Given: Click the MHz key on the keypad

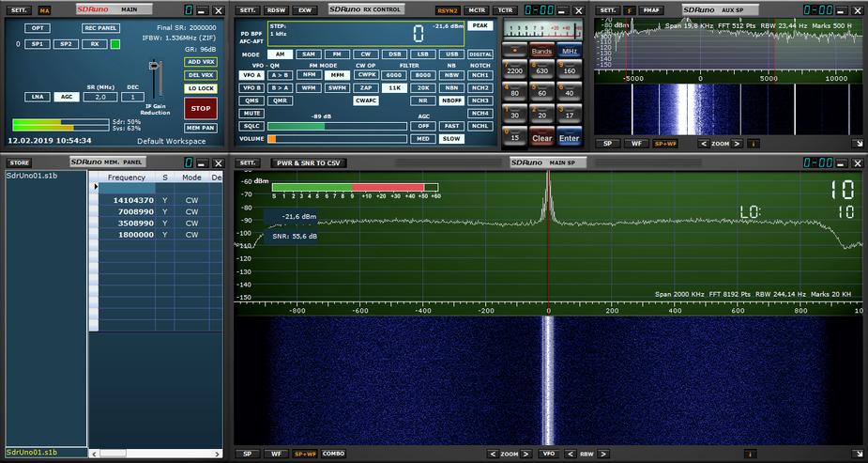Looking at the screenshot, I should 569,50.
